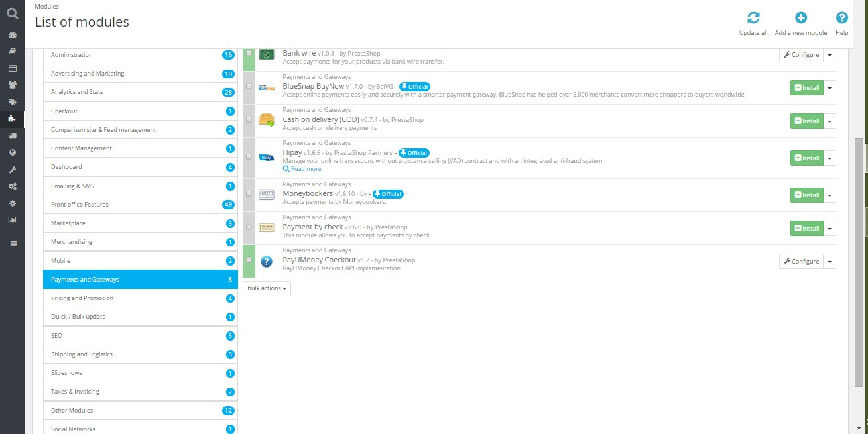This screenshot has width=868, height=434.
Task: Open the Administration gear icon
Action: [12, 203]
